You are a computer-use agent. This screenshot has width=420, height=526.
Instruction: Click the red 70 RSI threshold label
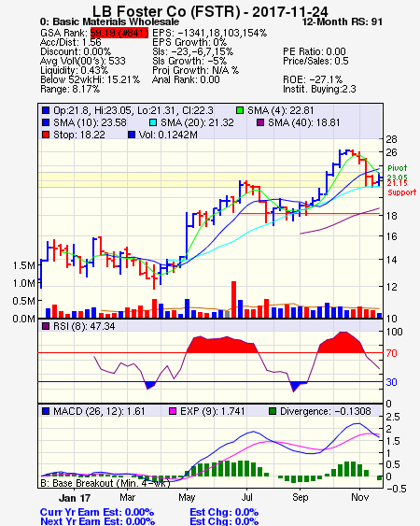[391, 353]
